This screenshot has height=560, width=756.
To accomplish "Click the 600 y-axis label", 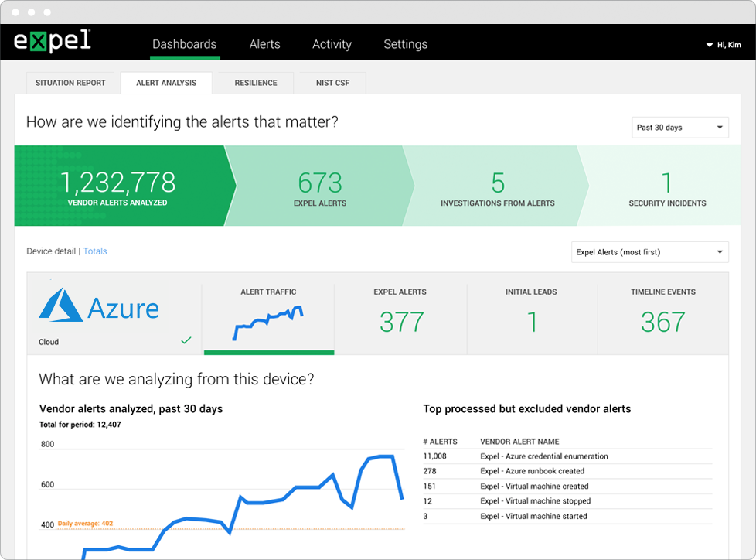I will coord(47,484).
